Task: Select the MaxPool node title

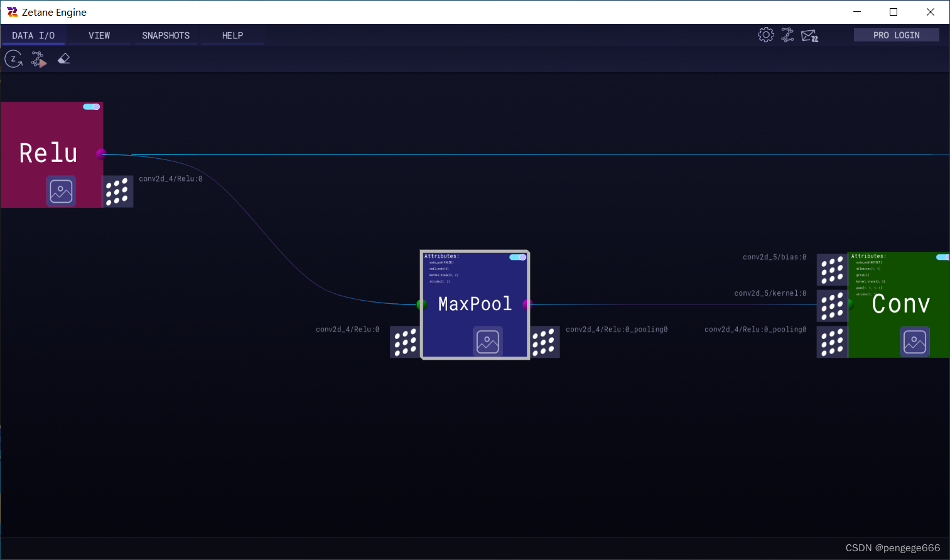Action: [475, 304]
